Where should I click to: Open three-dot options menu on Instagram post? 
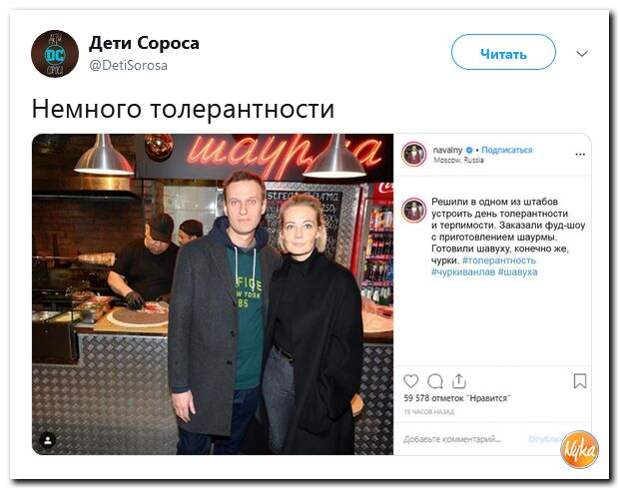pyautogui.click(x=580, y=154)
